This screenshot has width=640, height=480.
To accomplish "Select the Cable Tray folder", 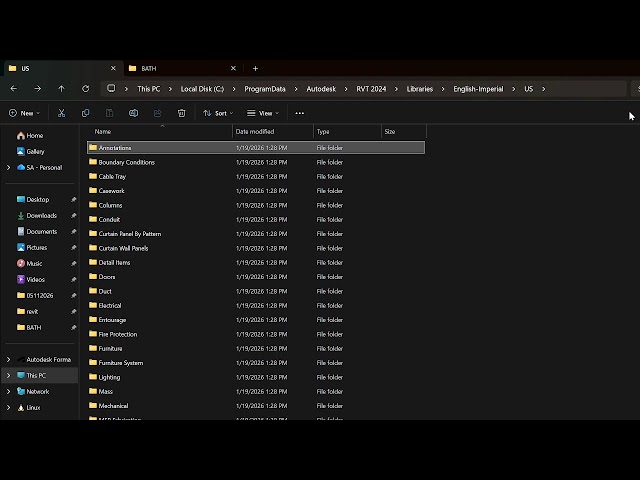I will (256, 176).
